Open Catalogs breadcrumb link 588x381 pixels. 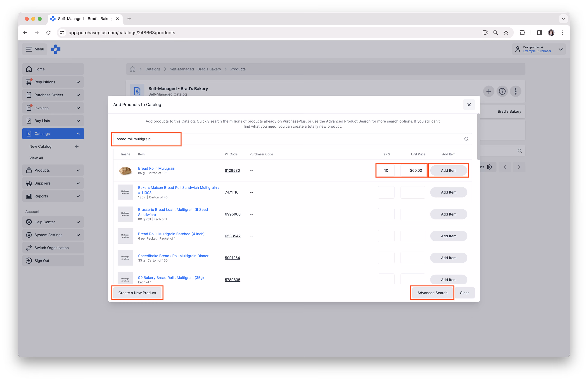(x=153, y=69)
